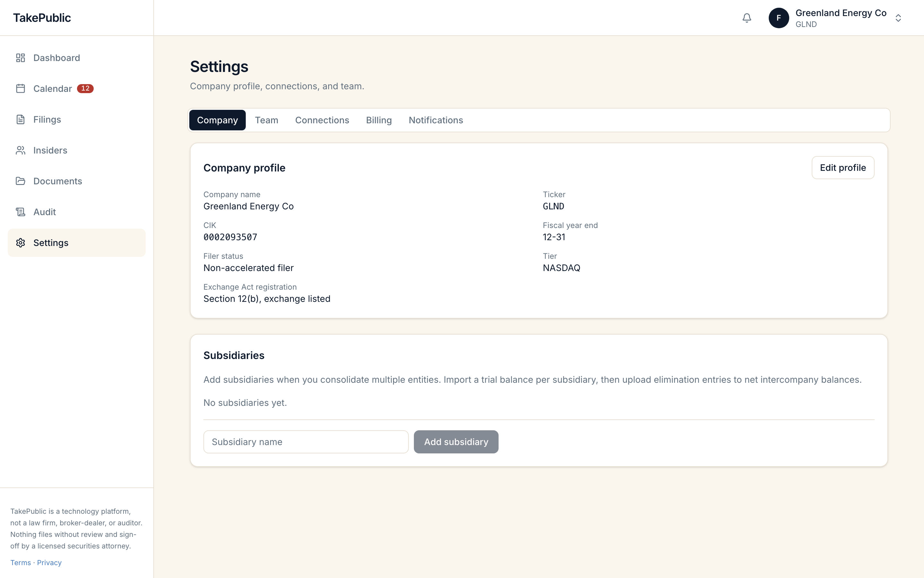Click the tier value NASDAQ

coord(561,268)
